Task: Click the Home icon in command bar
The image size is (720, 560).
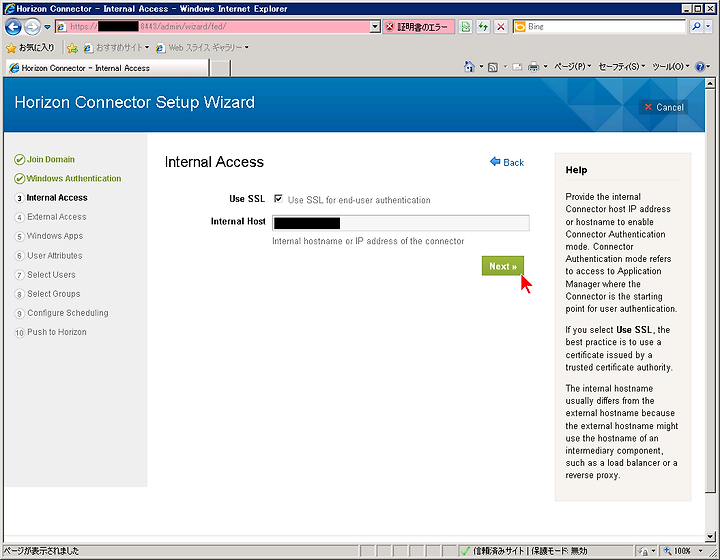Action: (469, 67)
